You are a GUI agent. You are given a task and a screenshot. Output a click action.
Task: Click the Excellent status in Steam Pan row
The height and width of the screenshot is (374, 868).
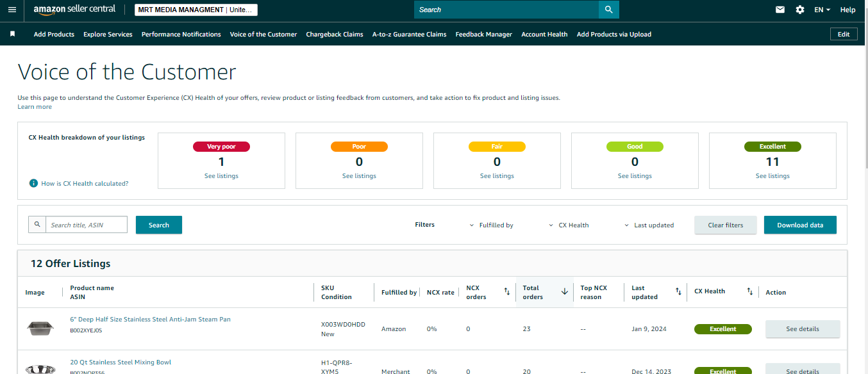pos(722,329)
